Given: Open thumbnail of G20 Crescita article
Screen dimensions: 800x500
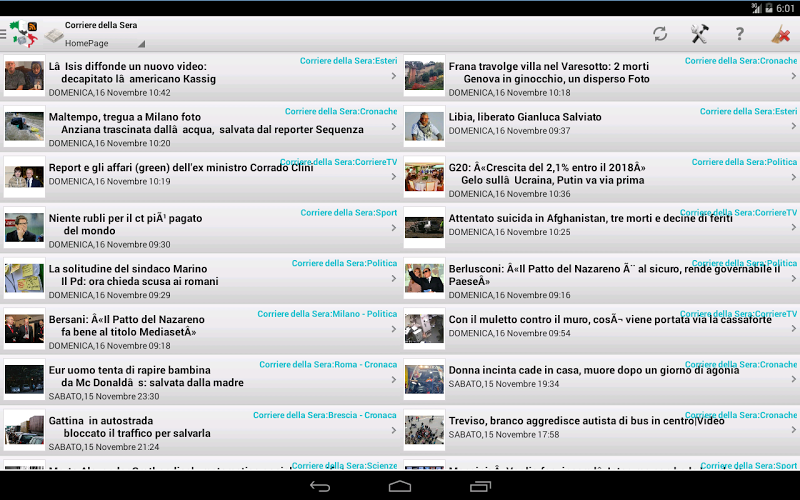Looking at the screenshot, I should (424, 177).
